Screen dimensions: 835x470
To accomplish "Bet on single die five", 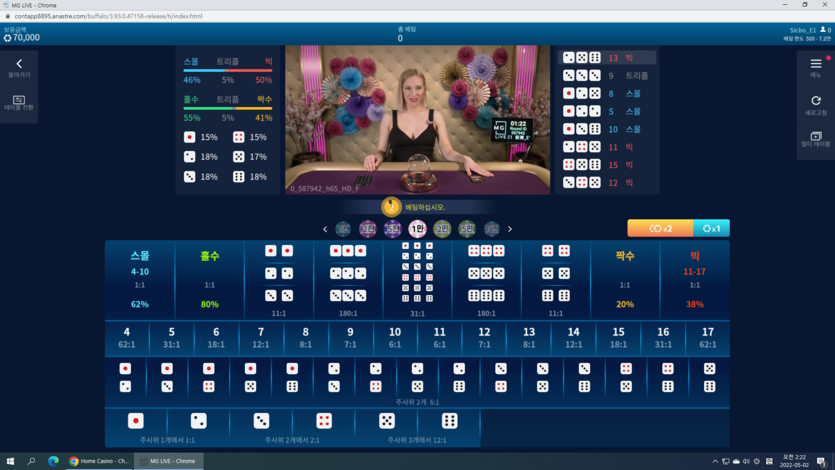I will pos(387,421).
